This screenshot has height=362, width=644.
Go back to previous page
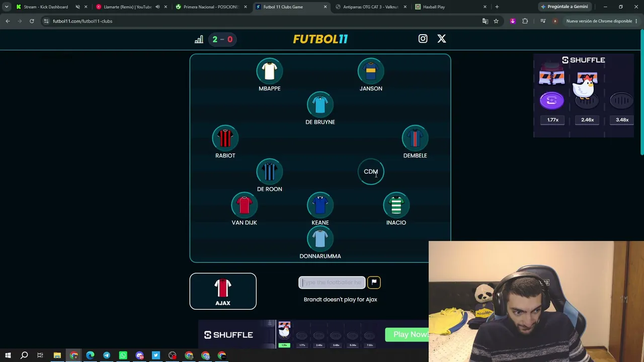pyautogui.click(x=8, y=21)
